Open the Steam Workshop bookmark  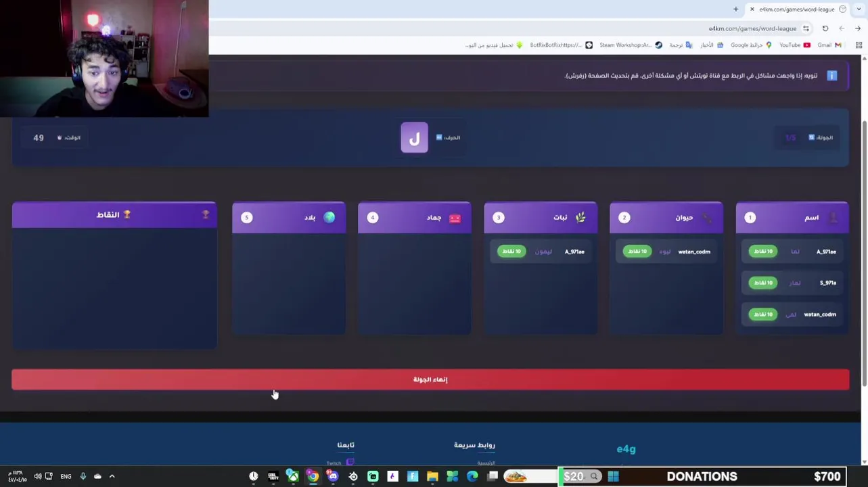[x=631, y=45]
